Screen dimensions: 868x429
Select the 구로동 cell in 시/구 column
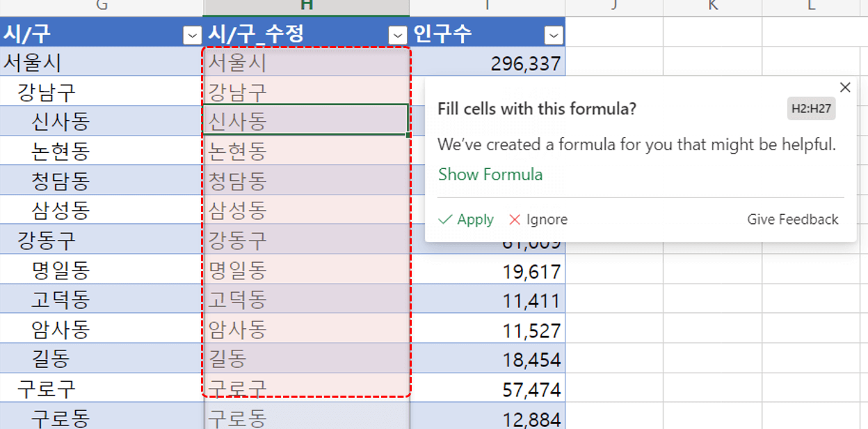click(x=102, y=417)
